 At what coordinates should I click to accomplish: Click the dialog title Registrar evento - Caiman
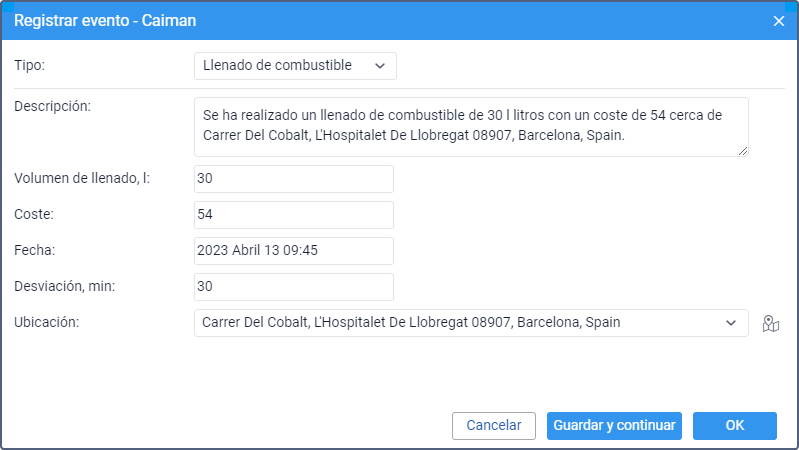(x=105, y=20)
